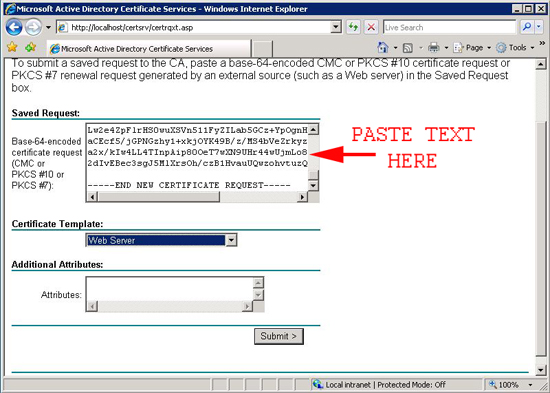Click Attributes box right scroll arrow
Viewport: 550px width, 393px height.
[247, 306]
